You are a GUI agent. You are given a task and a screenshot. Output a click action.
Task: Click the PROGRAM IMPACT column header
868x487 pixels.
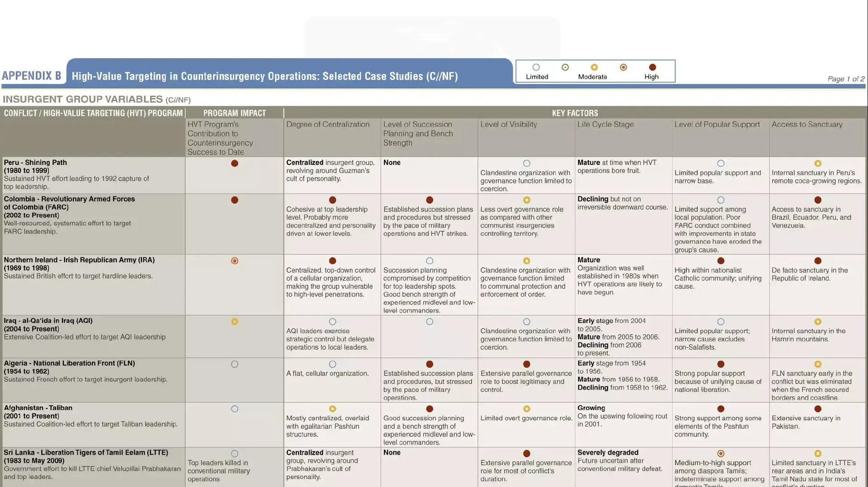(235, 113)
